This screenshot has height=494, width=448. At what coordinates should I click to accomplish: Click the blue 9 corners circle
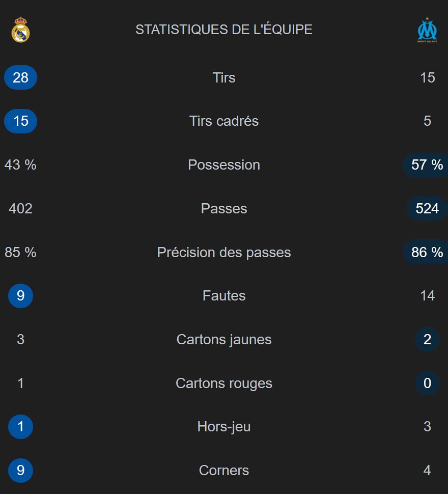tap(20, 471)
